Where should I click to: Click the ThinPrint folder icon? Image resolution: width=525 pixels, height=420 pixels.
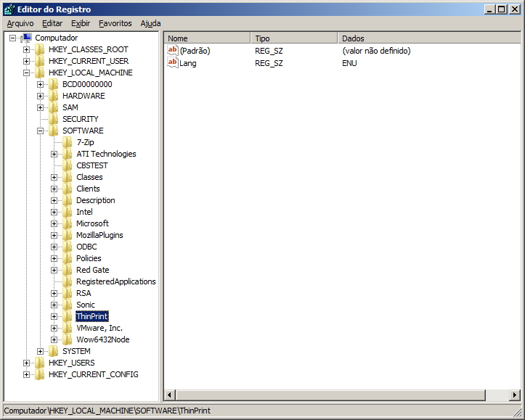pos(67,316)
